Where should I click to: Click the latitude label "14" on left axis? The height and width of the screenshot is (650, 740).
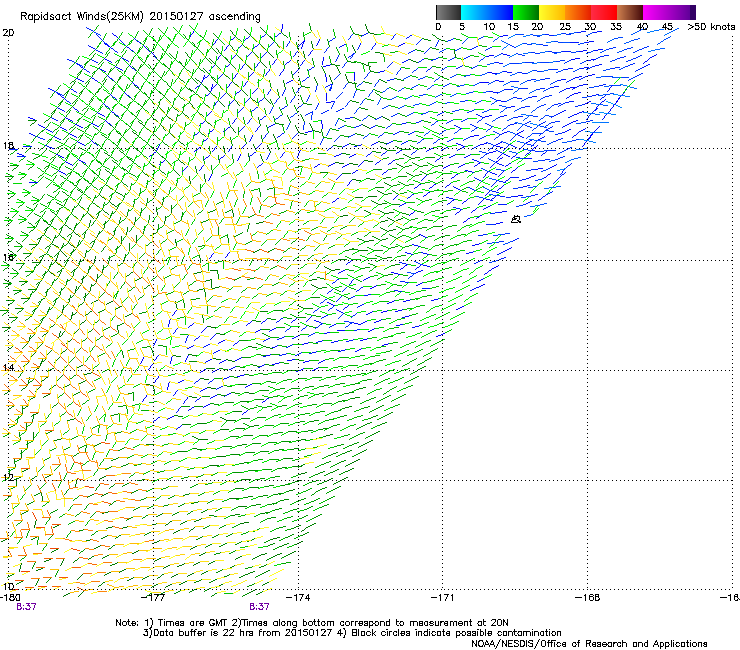pos(8,367)
